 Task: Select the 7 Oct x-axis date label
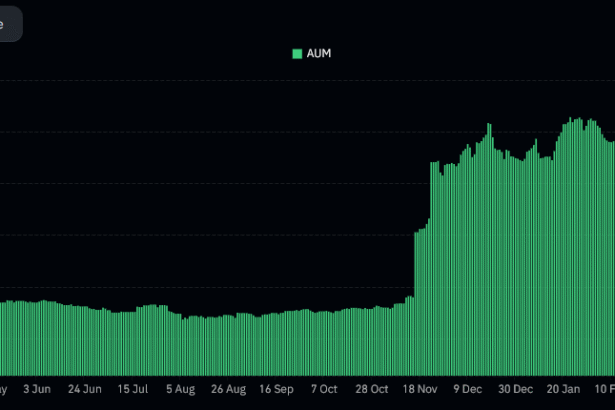(x=324, y=389)
